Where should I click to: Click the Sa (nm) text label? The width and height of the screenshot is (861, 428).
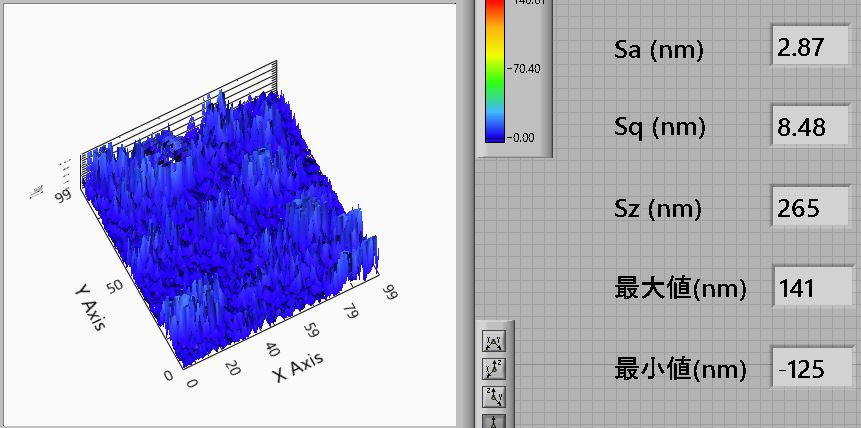tap(658, 50)
